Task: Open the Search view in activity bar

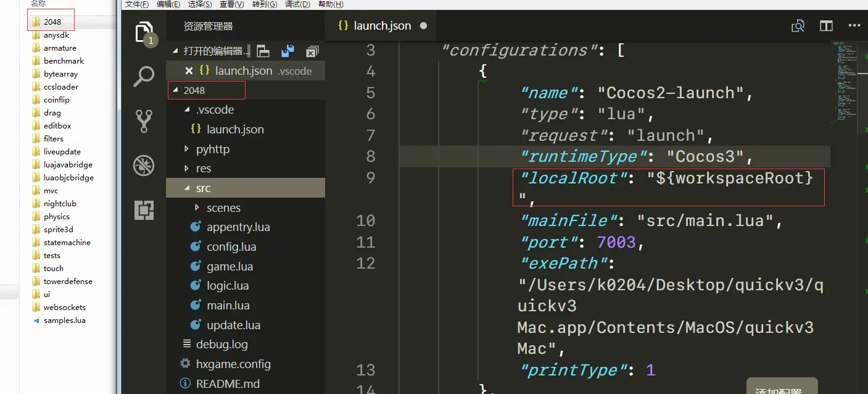Action: coord(144,77)
